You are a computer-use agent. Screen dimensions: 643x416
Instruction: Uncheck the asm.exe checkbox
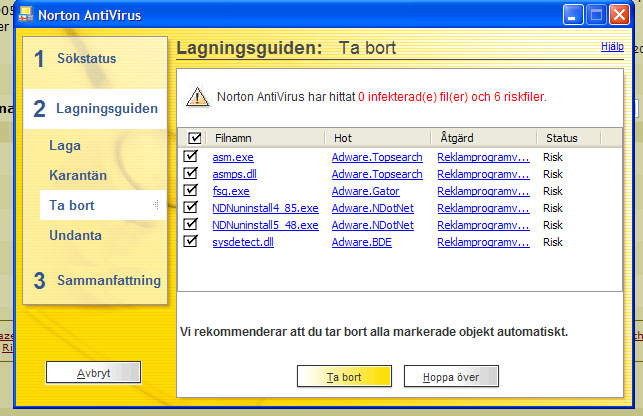tap(190, 156)
